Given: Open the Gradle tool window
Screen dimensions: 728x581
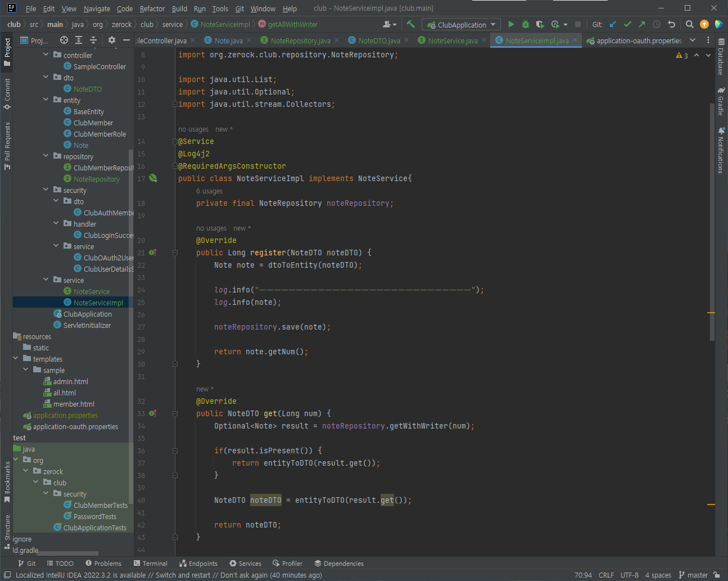Looking at the screenshot, I should (721, 101).
